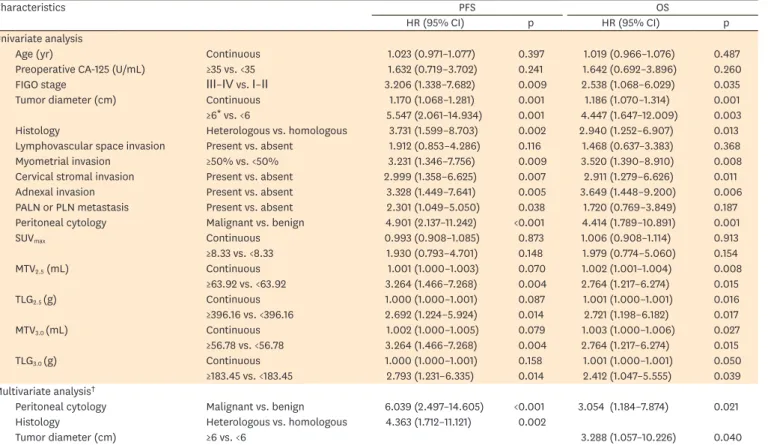Click the 'MTV3.0 (mL)' row label
Image resolution: width=768 pixels, height=445 pixels.
[42, 330]
